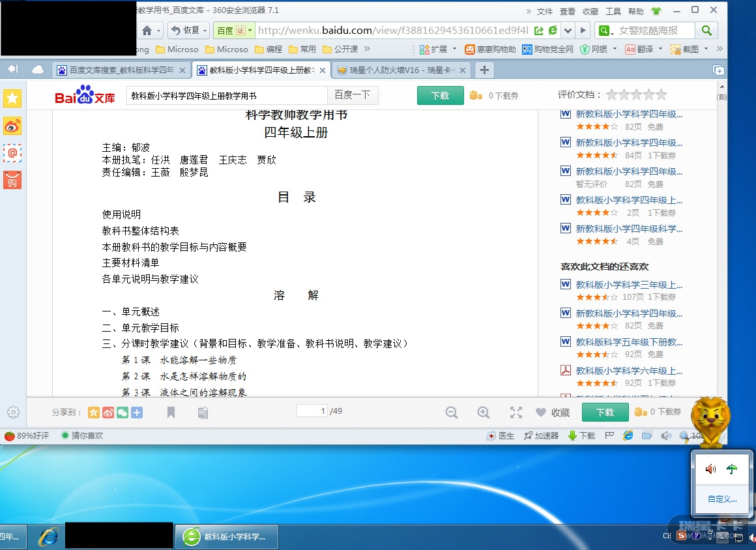
Task: Toggle 收藏 heart to favorite this document
Action: click(553, 412)
